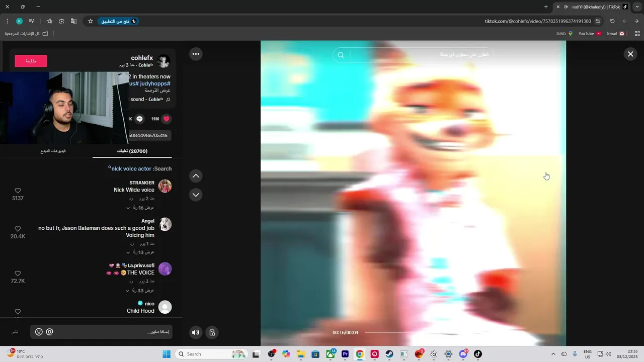The width and height of the screenshot is (644, 362).
Task: Open nico's profile avatar
Action: click(165, 307)
